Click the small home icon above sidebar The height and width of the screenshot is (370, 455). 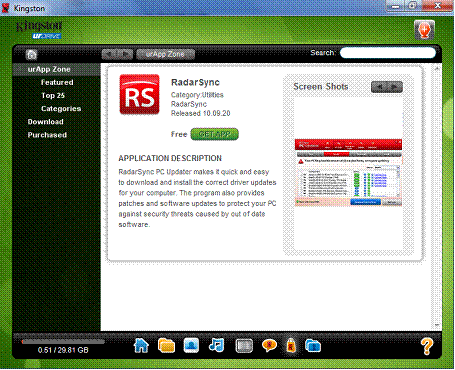click(32, 55)
